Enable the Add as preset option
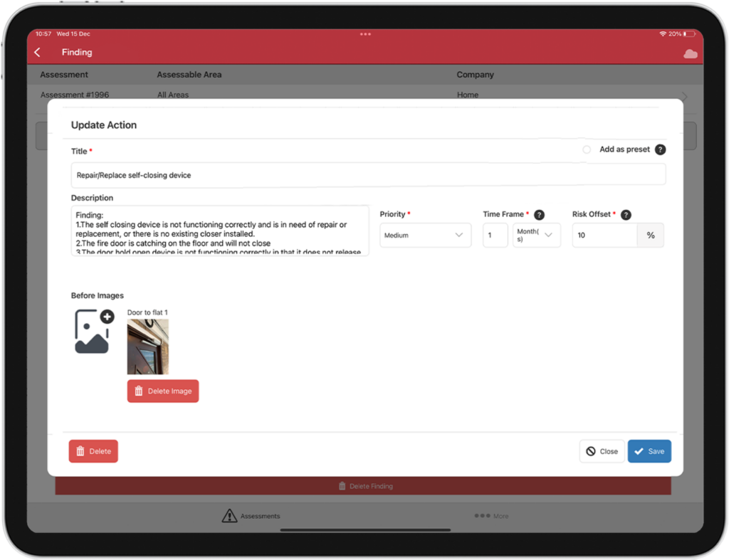 pyautogui.click(x=586, y=149)
